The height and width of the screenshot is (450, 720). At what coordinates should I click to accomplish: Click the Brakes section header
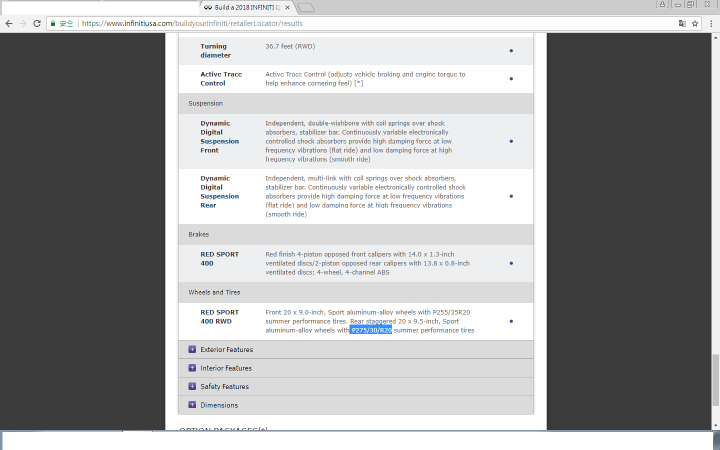[x=356, y=234]
